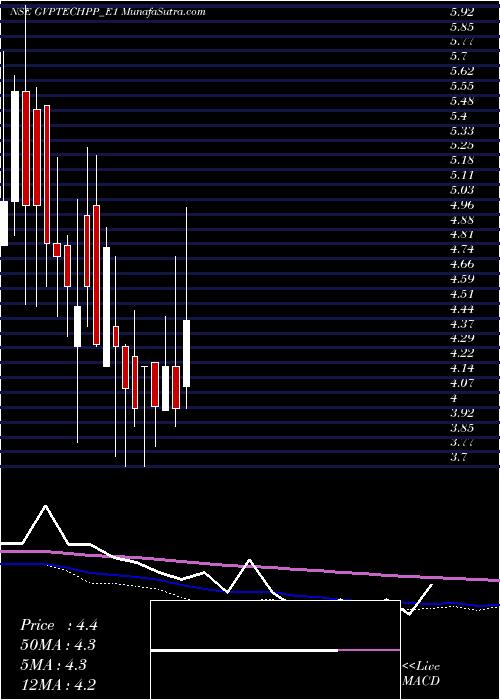This screenshot has width=500, height=700.
Task: Click the Price : 4.4 readout
Action: pos(58,625)
